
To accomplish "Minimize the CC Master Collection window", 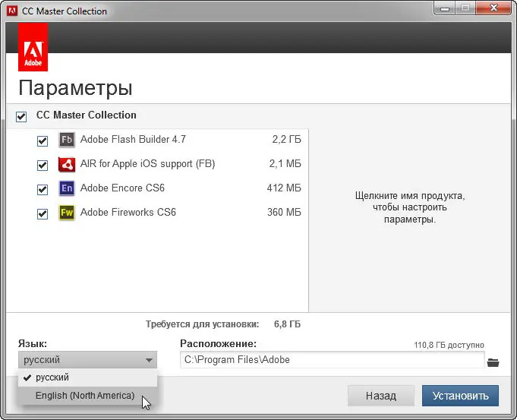I will (445, 8).
